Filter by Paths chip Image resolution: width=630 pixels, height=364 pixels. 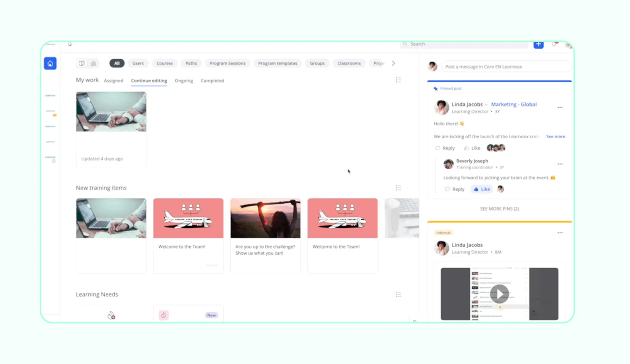[x=191, y=63]
